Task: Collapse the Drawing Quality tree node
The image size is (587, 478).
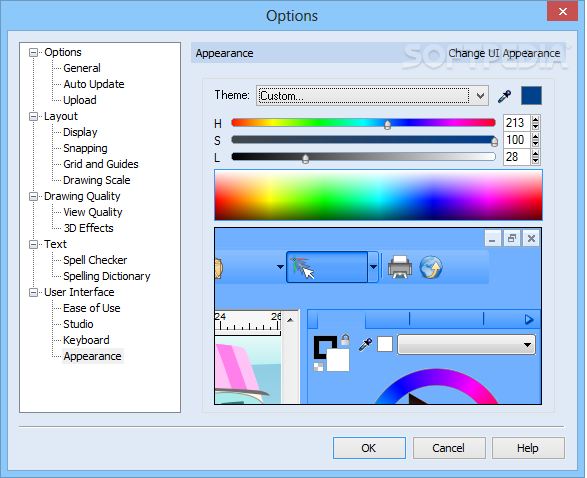Action: point(34,197)
